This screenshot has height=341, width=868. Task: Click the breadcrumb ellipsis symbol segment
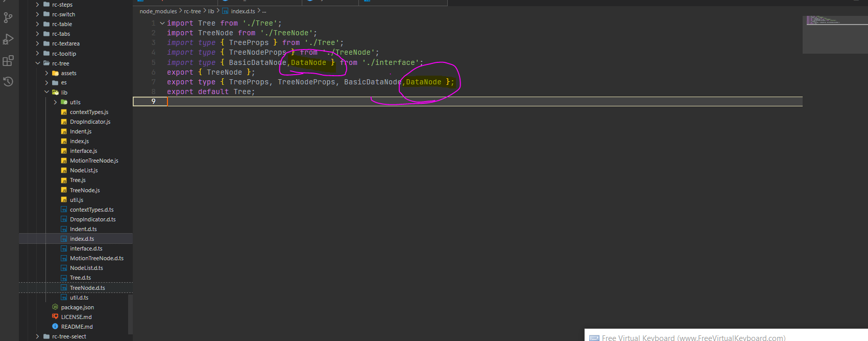pos(264,11)
